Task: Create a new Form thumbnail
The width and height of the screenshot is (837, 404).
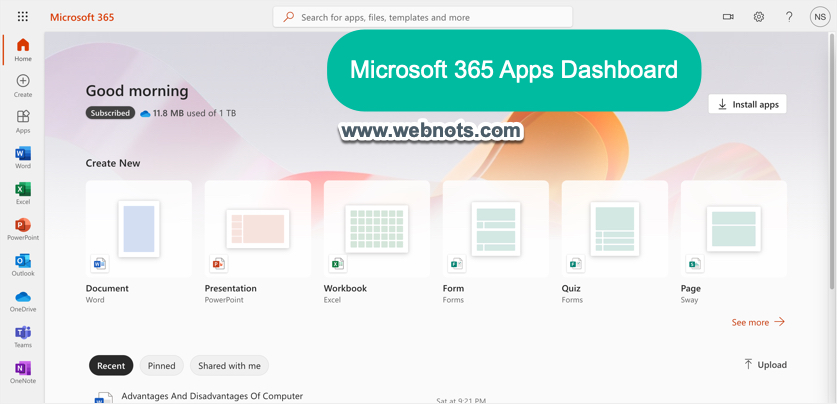Action: point(496,229)
